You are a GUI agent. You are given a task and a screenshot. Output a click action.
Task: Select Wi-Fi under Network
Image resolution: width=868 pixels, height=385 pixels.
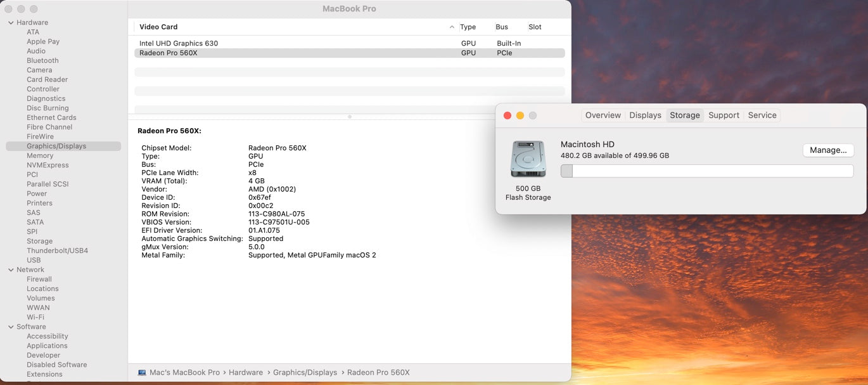(x=35, y=317)
